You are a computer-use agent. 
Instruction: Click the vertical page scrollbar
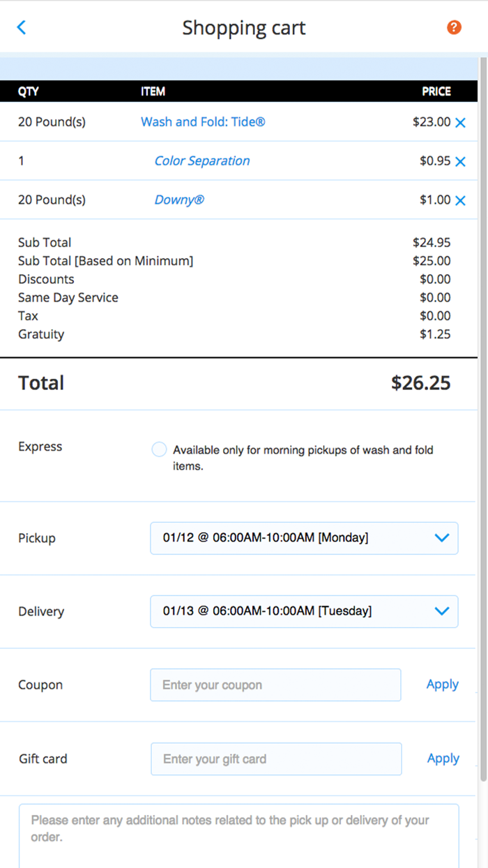482,419
